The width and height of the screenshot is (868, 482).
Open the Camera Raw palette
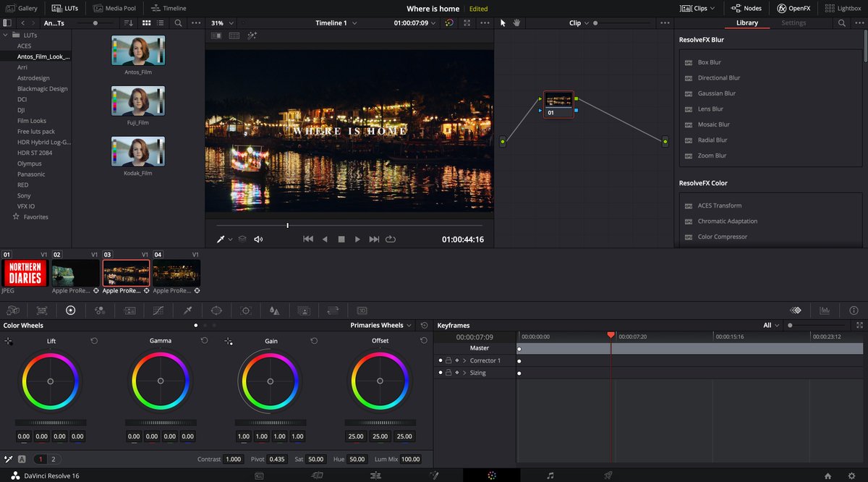(13, 310)
